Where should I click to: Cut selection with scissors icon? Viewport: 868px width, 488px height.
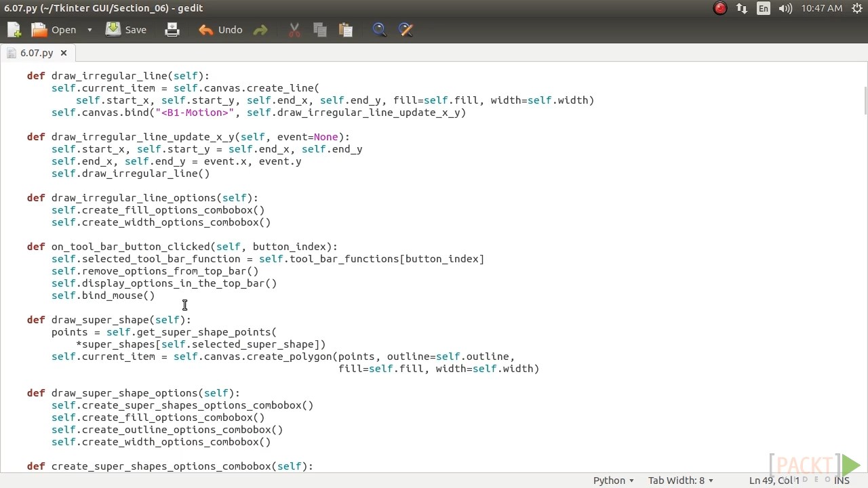294,30
